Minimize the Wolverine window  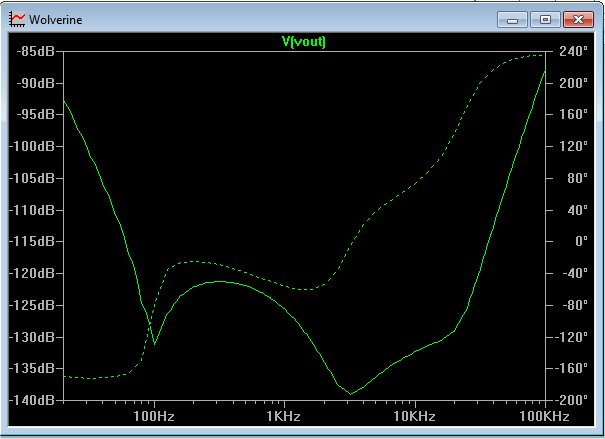pyautogui.click(x=512, y=20)
